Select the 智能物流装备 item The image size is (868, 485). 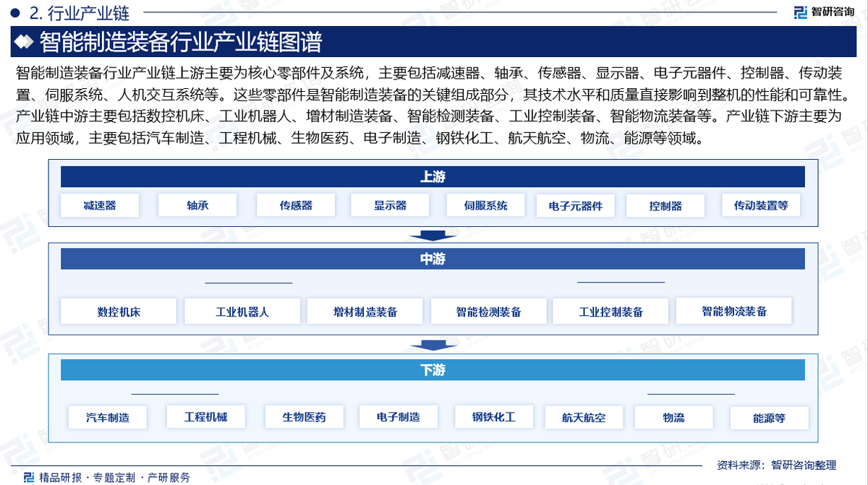pos(734,310)
